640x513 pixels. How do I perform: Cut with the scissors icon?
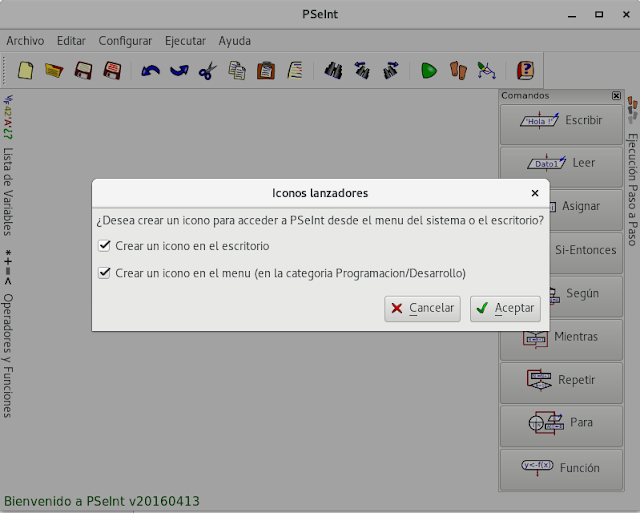[208, 71]
